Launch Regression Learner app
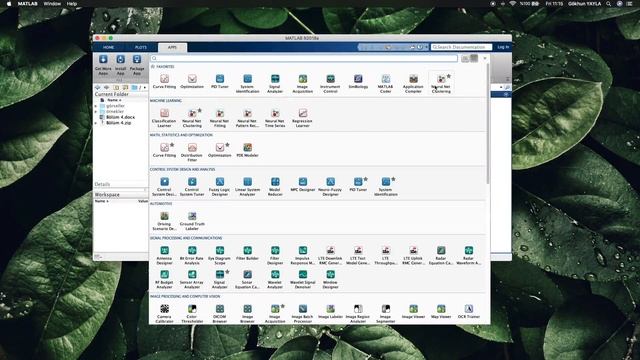Screen dimensions: 640x360 click(302, 118)
